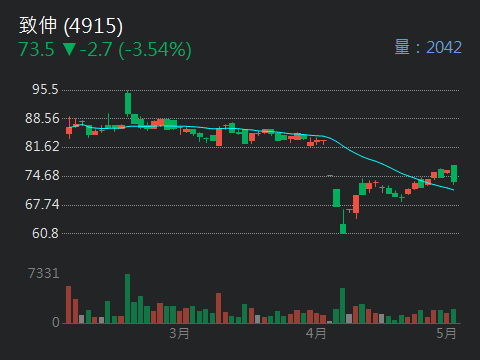Viewport: 480px width, 360px height.
Task: Click the 3月 date axis label
Action: pyautogui.click(x=179, y=333)
